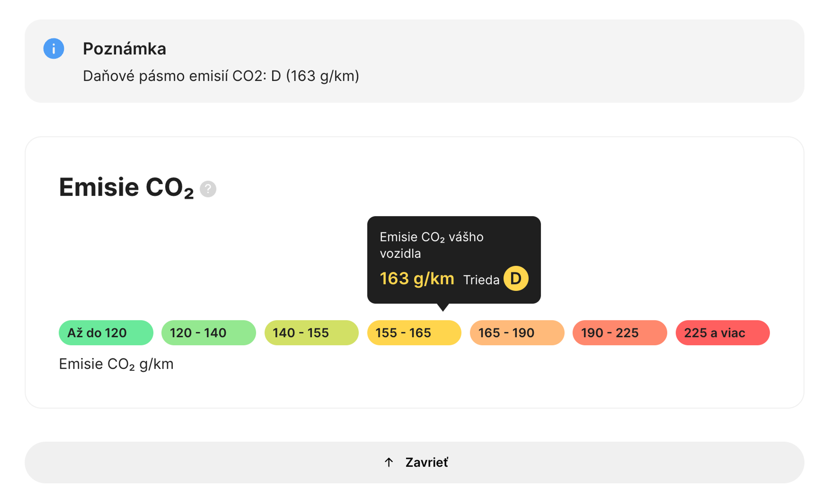Select the orange '165 - 190' band

pos(517,333)
